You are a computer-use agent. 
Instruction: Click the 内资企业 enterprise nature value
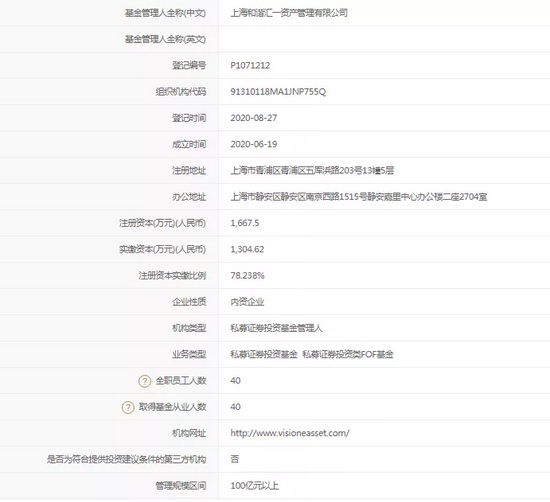(x=247, y=302)
